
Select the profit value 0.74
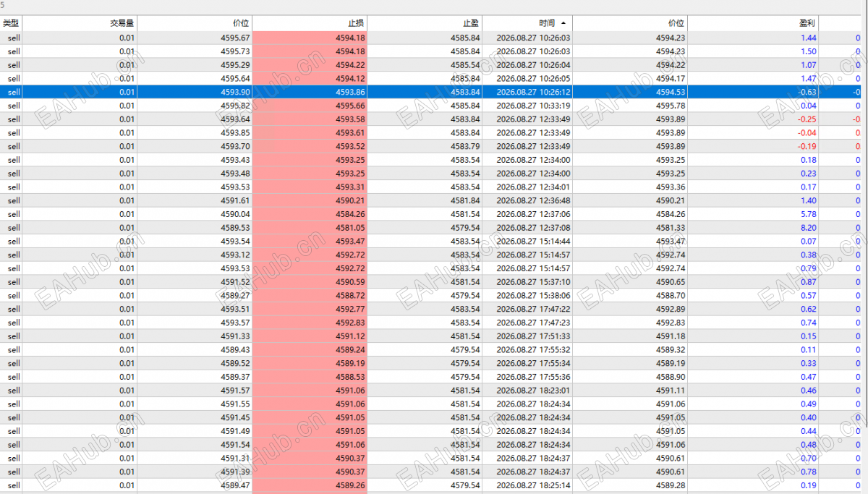tap(809, 322)
